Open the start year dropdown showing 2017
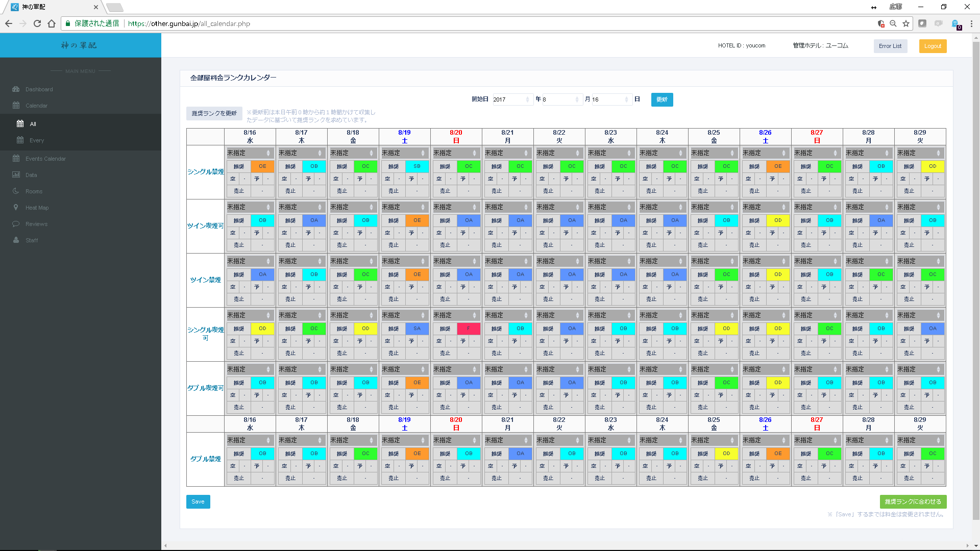 click(x=512, y=99)
